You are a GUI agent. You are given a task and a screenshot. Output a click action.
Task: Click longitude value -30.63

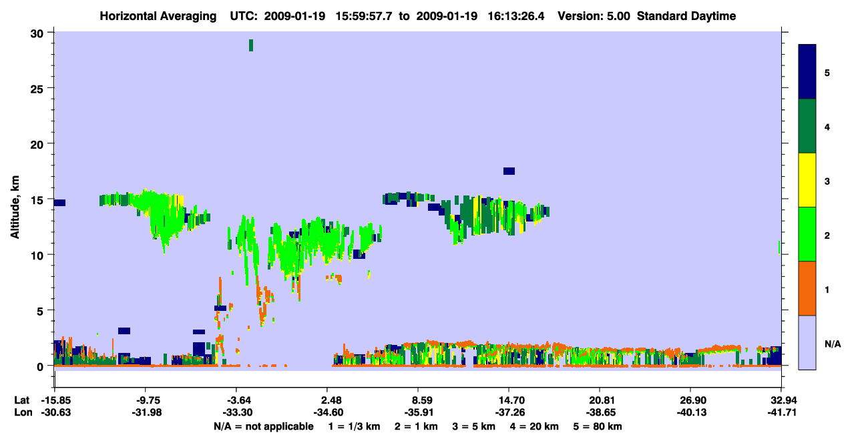[x=55, y=412]
